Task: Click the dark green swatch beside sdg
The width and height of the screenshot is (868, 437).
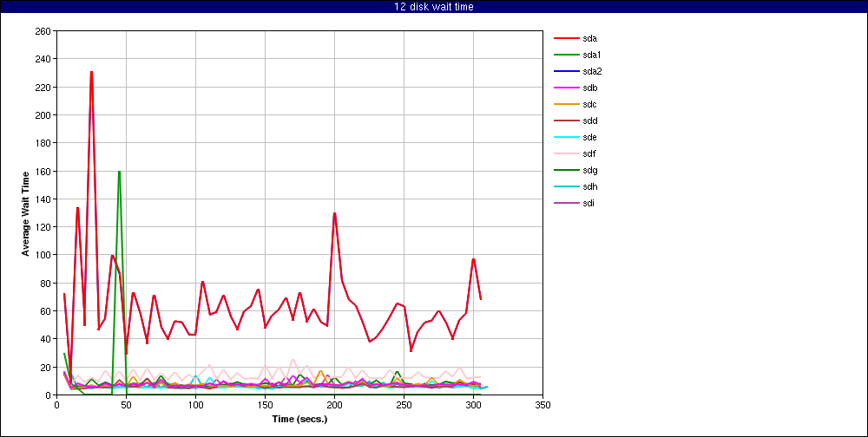Action: pyautogui.click(x=566, y=170)
